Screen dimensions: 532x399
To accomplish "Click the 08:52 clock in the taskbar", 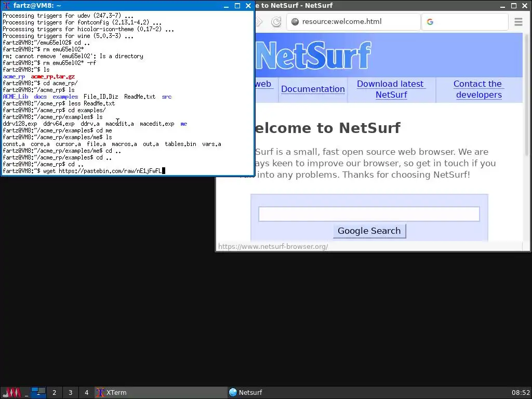I will 521,393.
